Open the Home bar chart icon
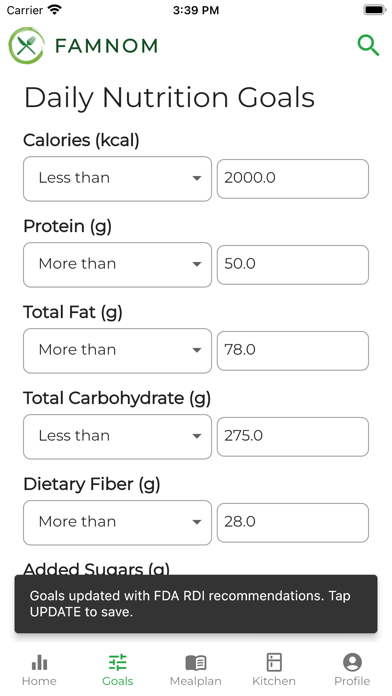The height and width of the screenshot is (696, 392). pyautogui.click(x=40, y=662)
